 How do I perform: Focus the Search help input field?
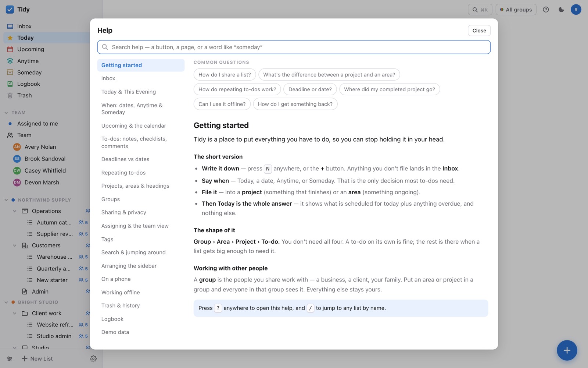[x=294, y=47]
